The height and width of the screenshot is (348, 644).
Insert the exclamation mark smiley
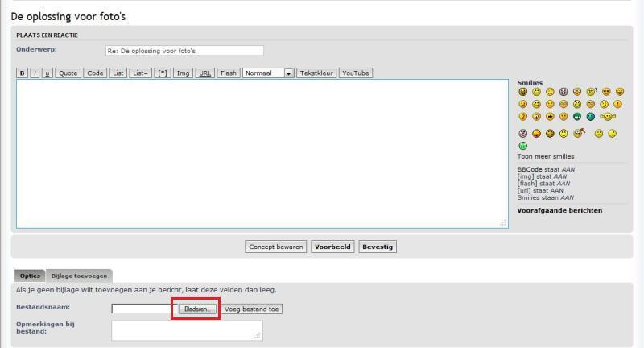[x=618, y=104]
